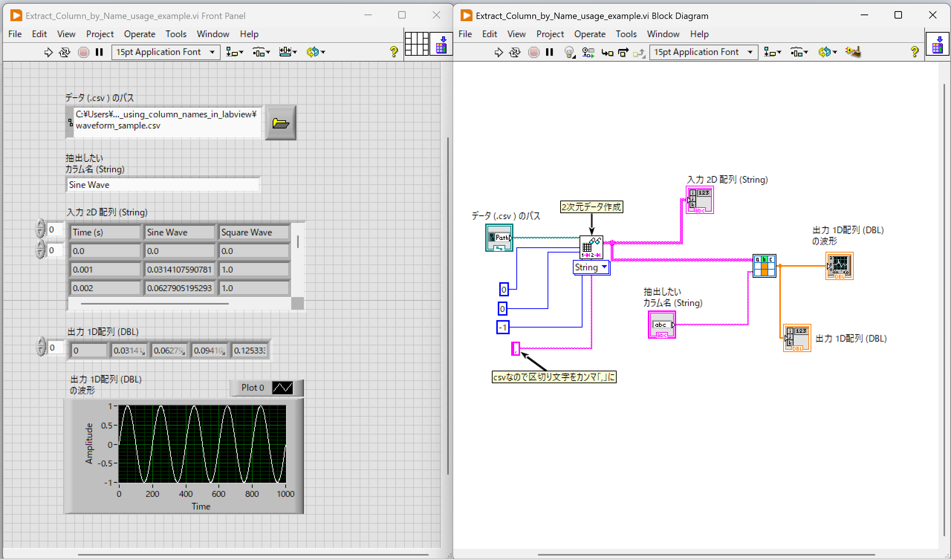951x560 pixels.
Task: Open String type selector dropdown
Action: point(591,267)
